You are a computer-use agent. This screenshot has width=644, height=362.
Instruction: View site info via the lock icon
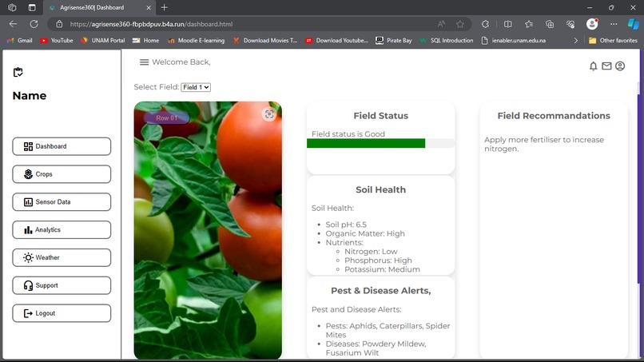59,24
